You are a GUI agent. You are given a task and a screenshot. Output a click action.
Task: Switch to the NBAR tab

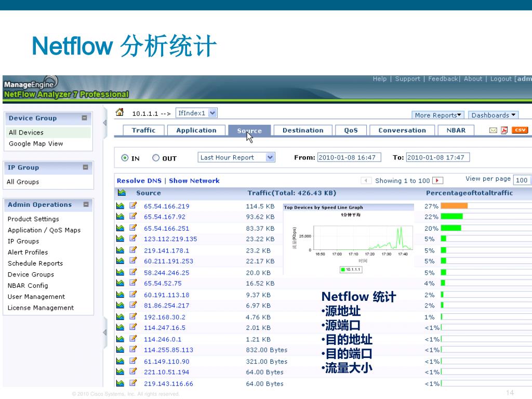tap(456, 130)
